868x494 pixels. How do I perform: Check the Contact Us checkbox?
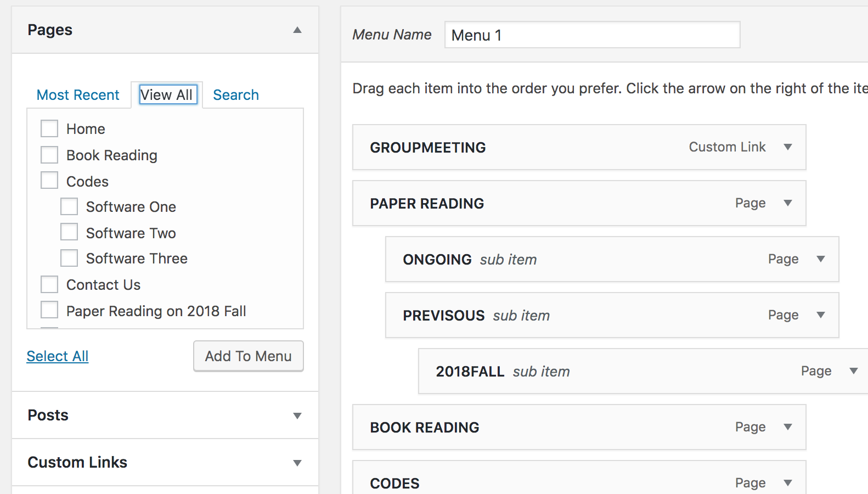pos(49,284)
